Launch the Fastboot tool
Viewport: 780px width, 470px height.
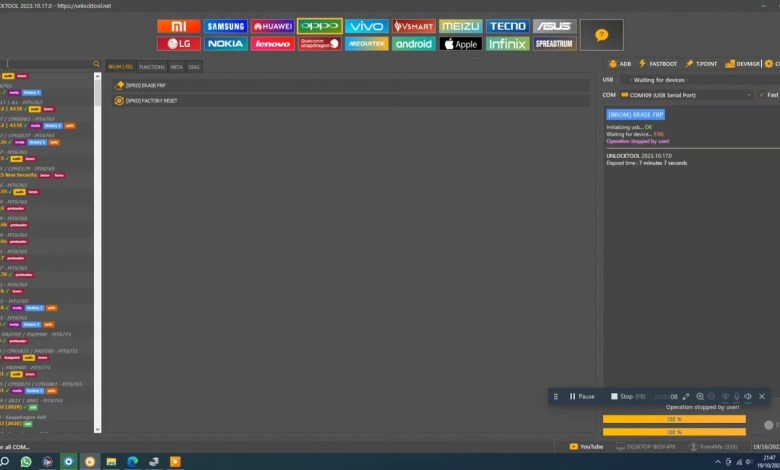(x=657, y=63)
